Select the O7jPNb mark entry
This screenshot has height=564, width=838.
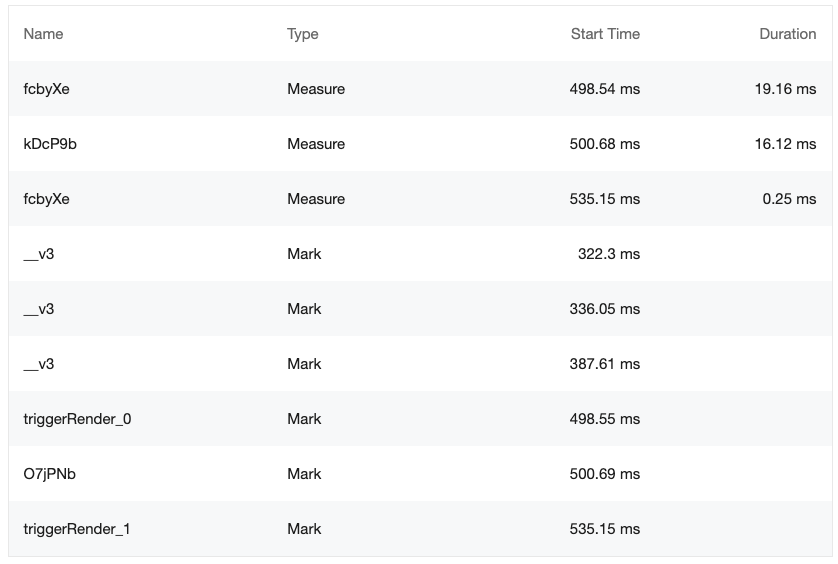coord(420,474)
